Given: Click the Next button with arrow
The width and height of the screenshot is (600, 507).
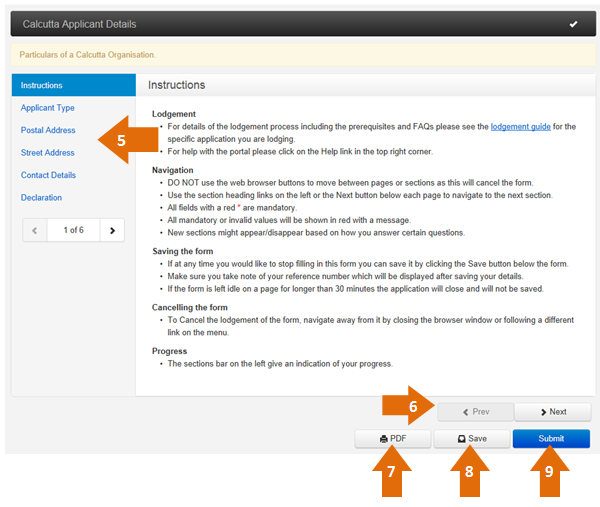Looking at the screenshot, I should coord(553,412).
